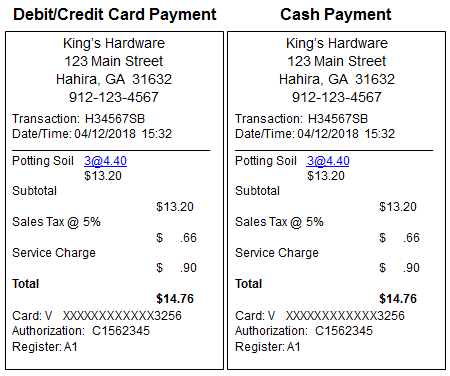Click the 3@4.40 link on the cash receipt
The height and width of the screenshot is (376, 450).
(x=328, y=161)
